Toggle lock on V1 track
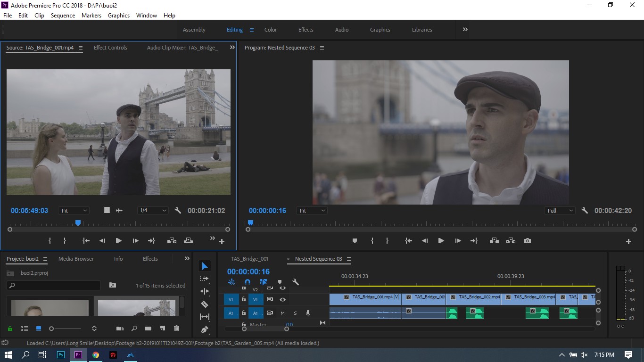The width and height of the screenshot is (644, 362). point(243,299)
